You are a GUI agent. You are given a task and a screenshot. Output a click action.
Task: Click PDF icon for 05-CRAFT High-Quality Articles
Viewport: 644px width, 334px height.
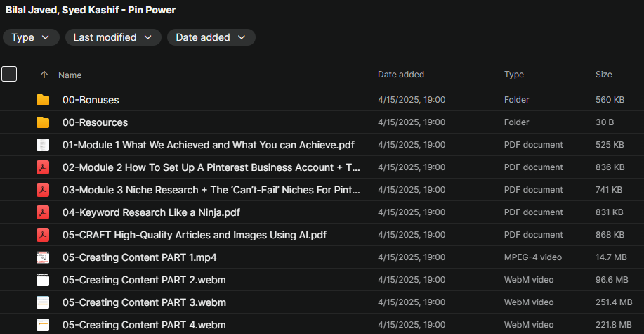43,235
